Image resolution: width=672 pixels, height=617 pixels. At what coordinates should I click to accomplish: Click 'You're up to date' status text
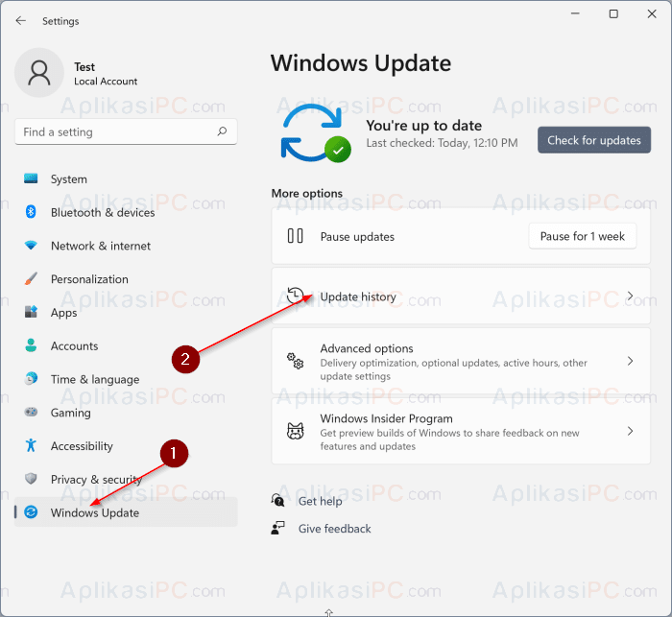coord(424,126)
